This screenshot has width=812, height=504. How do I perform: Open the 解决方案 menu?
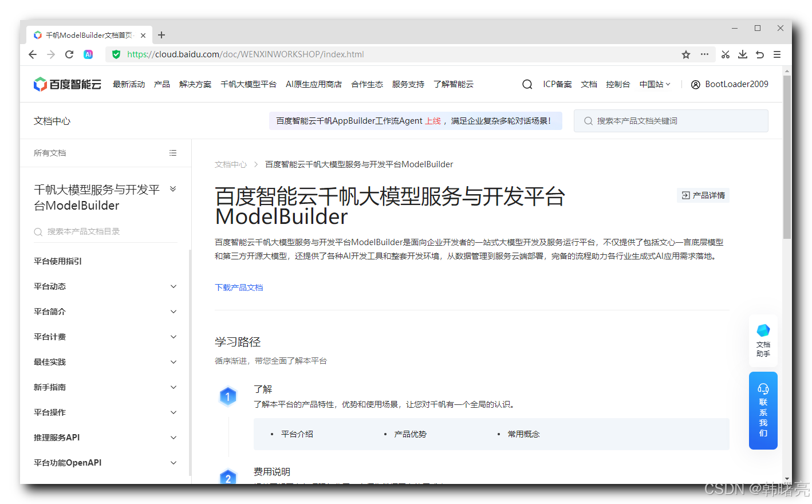click(x=195, y=84)
